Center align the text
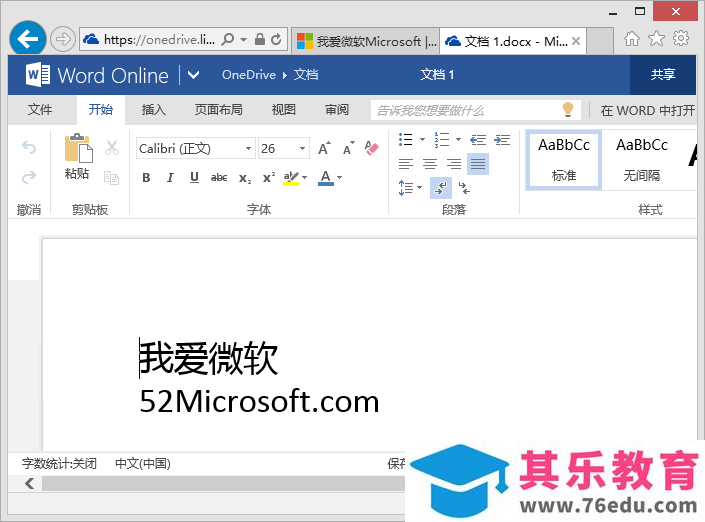This screenshot has width=705, height=522. 430,164
